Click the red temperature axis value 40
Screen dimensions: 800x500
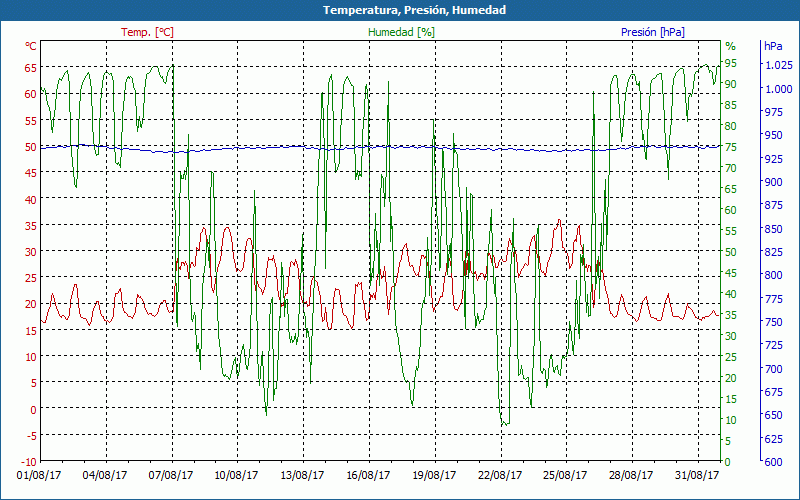31,199
